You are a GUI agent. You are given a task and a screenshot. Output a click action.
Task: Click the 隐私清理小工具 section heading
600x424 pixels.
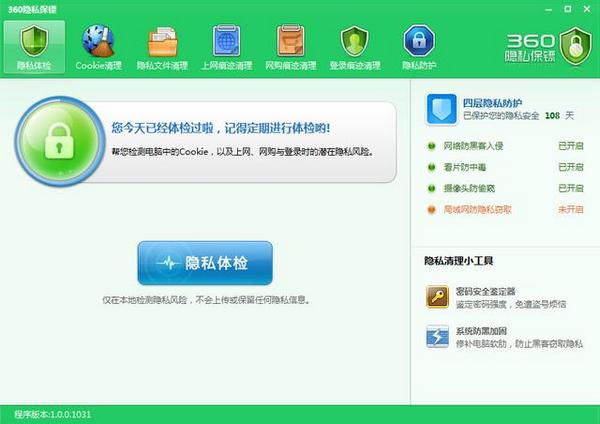458,261
